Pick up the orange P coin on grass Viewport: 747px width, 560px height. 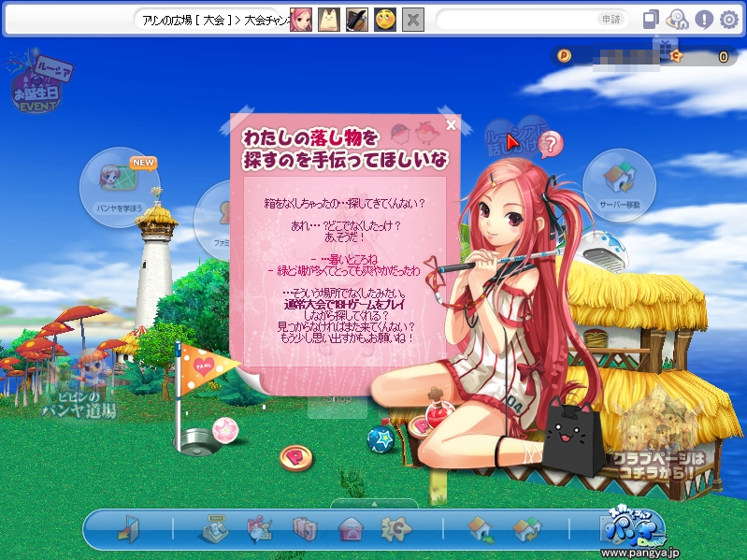coord(295,457)
